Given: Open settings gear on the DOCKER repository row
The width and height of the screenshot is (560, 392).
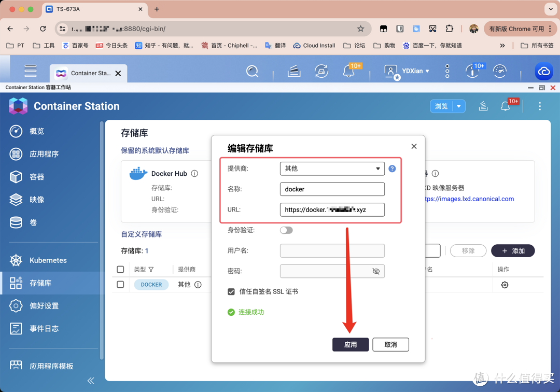Looking at the screenshot, I should click(505, 285).
